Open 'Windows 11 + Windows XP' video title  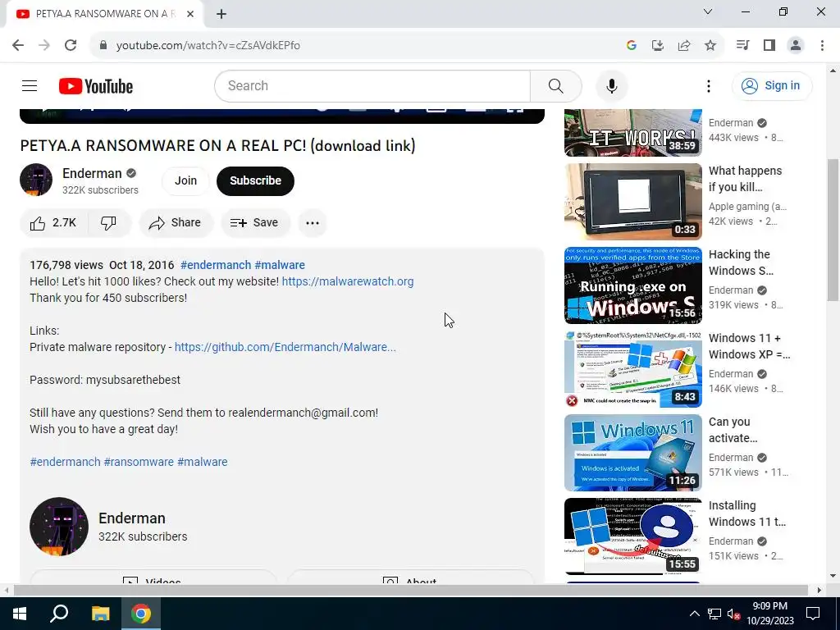[x=750, y=346]
